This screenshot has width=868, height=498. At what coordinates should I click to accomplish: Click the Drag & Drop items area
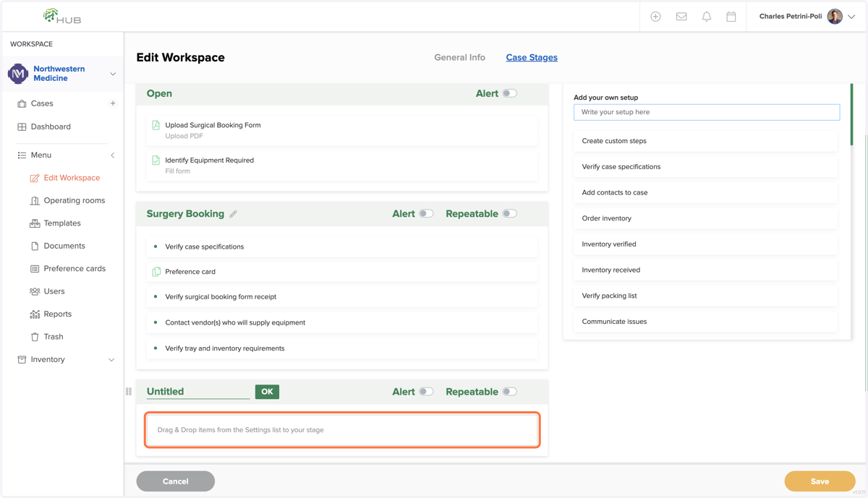342,430
